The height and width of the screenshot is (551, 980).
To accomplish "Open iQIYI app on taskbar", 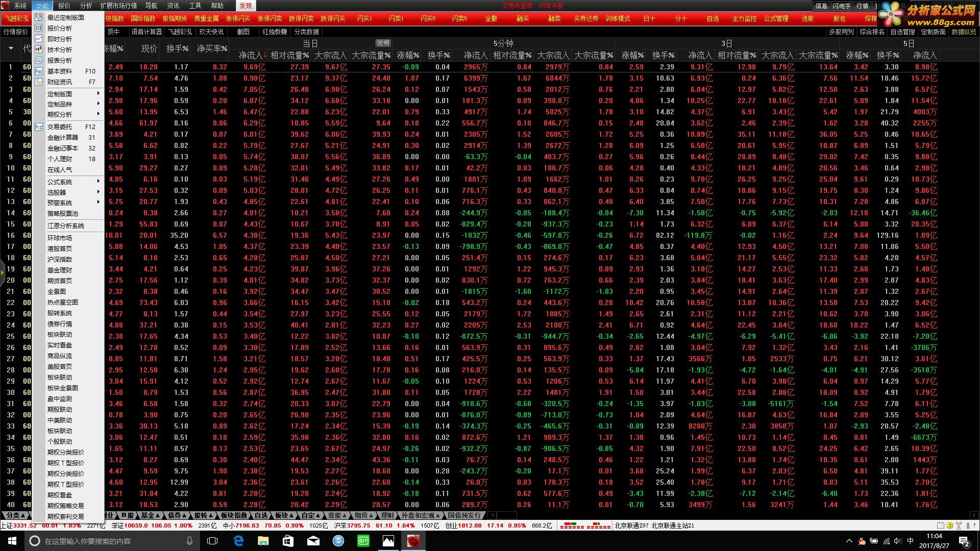I will pyautogui.click(x=363, y=541).
